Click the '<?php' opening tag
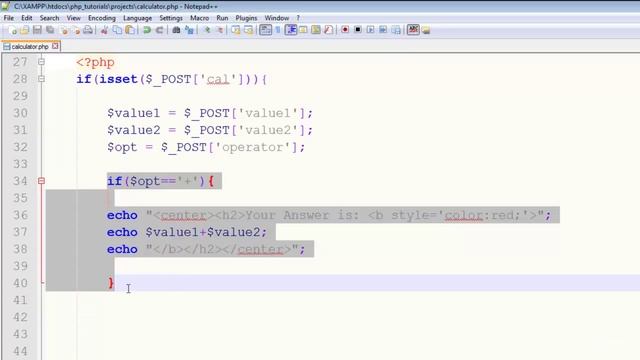 point(95,62)
